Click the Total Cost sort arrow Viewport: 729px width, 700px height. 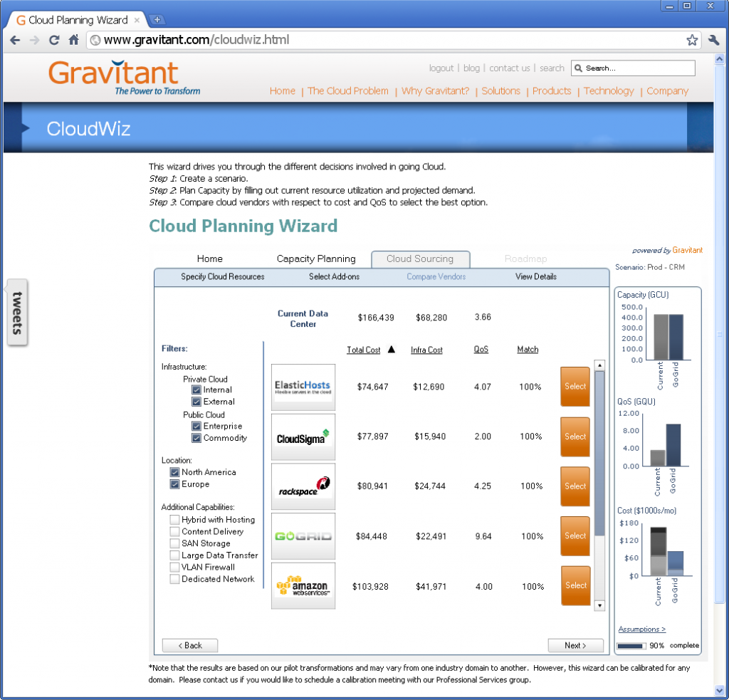391,350
